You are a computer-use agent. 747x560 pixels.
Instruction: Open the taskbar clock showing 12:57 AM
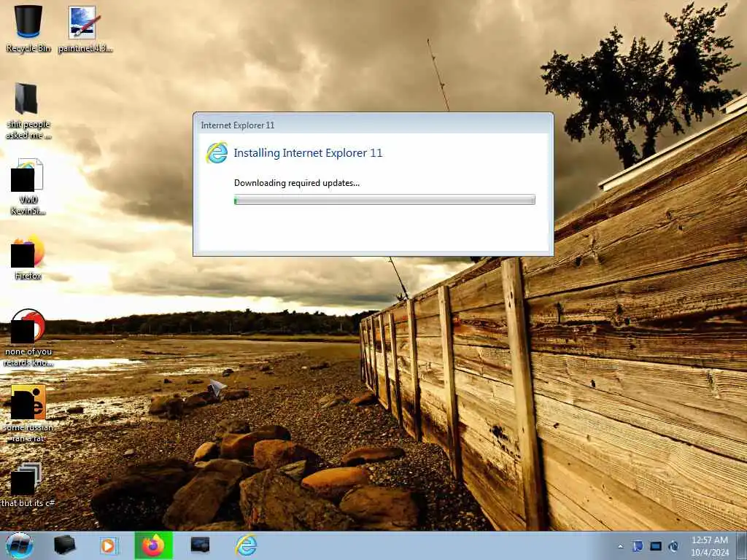click(710, 546)
